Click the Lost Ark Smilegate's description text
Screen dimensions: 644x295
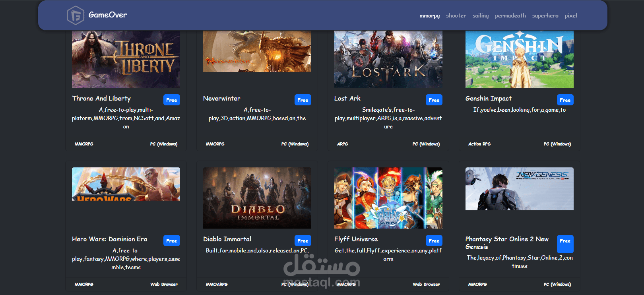click(388, 118)
